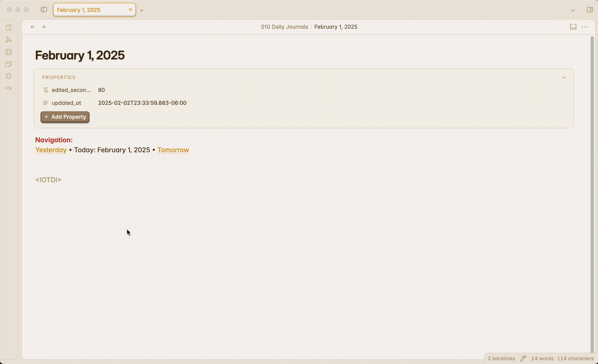Image resolution: width=598 pixels, height=364 pixels.
Task: Click the Templater <% ribbon icon
Action: click(x=9, y=88)
